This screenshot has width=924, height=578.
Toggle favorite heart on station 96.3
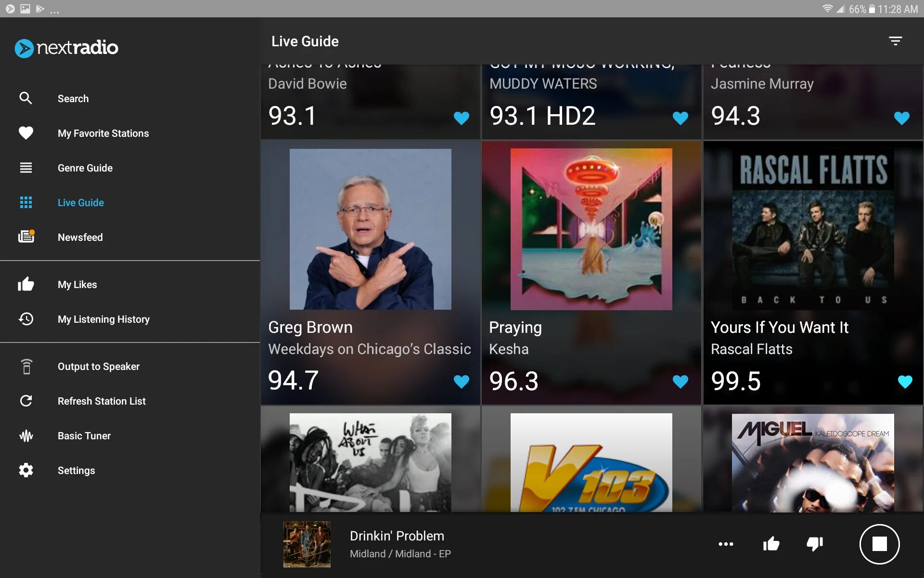680,381
